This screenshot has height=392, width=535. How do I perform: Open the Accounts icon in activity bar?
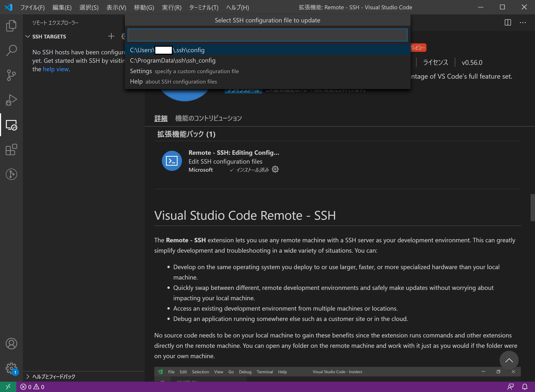pyautogui.click(x=11, y=344)
